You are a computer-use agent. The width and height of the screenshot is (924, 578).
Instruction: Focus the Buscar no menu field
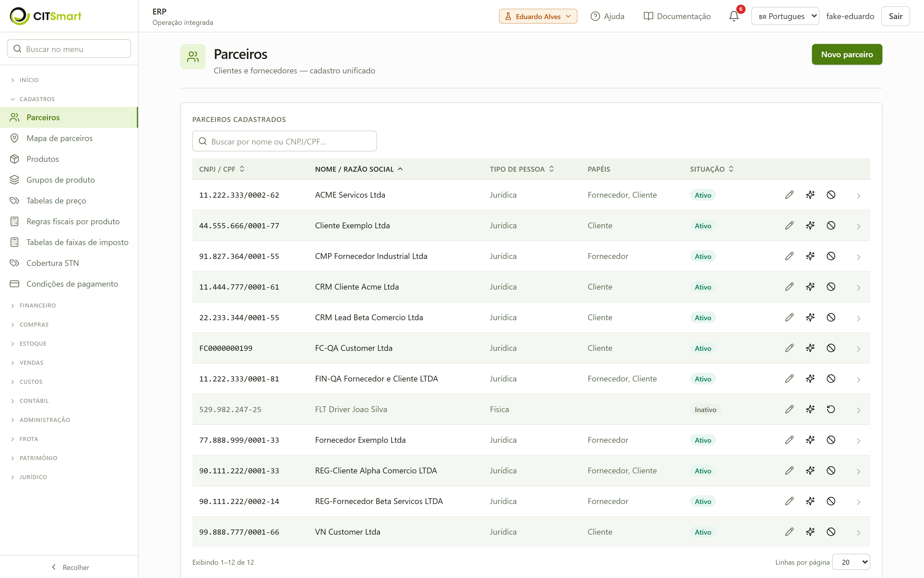(x=69, y=49)
